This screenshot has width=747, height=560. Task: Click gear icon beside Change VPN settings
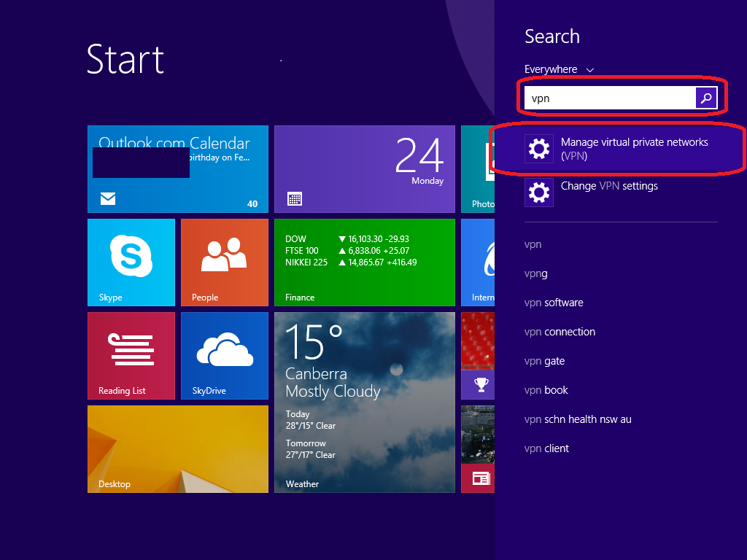539,192
